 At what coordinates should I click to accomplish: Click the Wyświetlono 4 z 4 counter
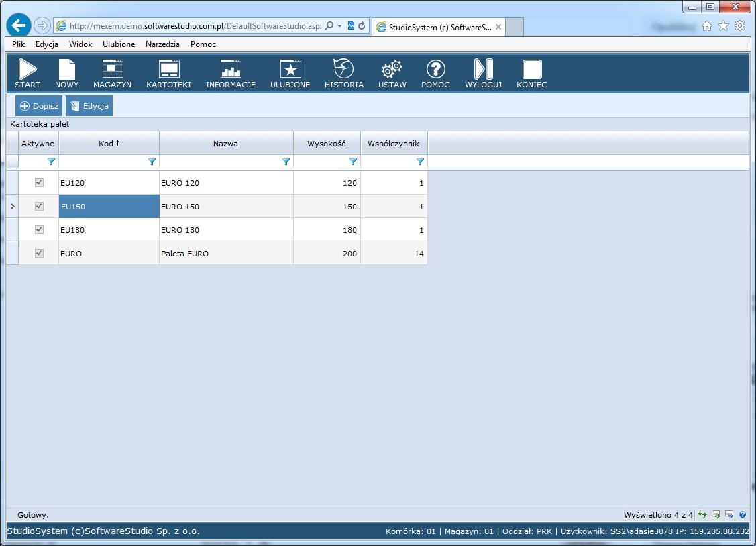[x=658, y=515]
